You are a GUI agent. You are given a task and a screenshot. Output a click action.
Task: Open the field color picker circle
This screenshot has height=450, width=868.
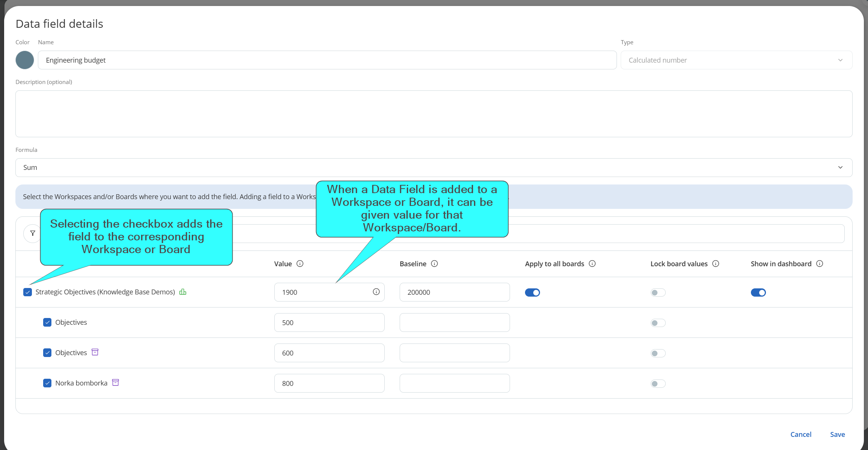pyautogui.click(x=25, y=60)
